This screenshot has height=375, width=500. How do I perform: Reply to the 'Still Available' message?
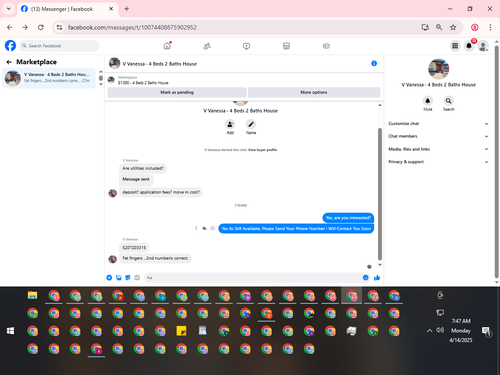click(204, 228)
